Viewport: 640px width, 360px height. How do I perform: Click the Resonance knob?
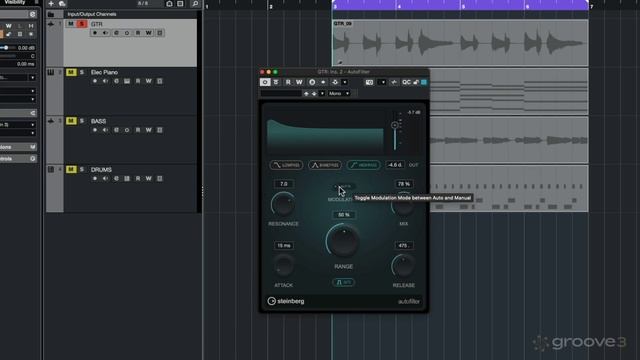(283, 204)
